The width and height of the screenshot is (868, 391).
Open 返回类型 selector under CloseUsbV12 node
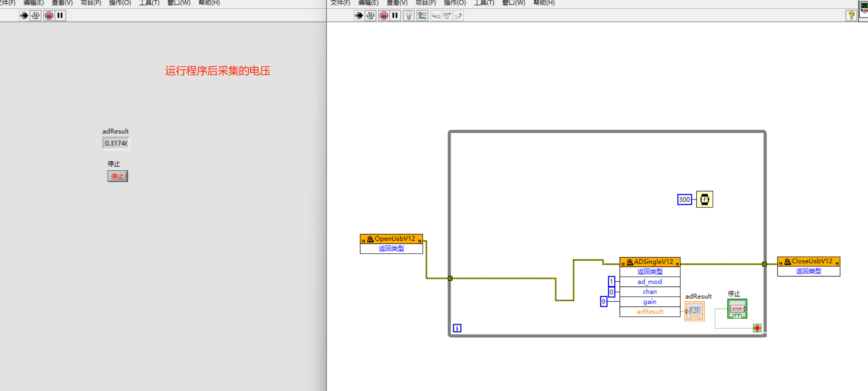(808, 271)
